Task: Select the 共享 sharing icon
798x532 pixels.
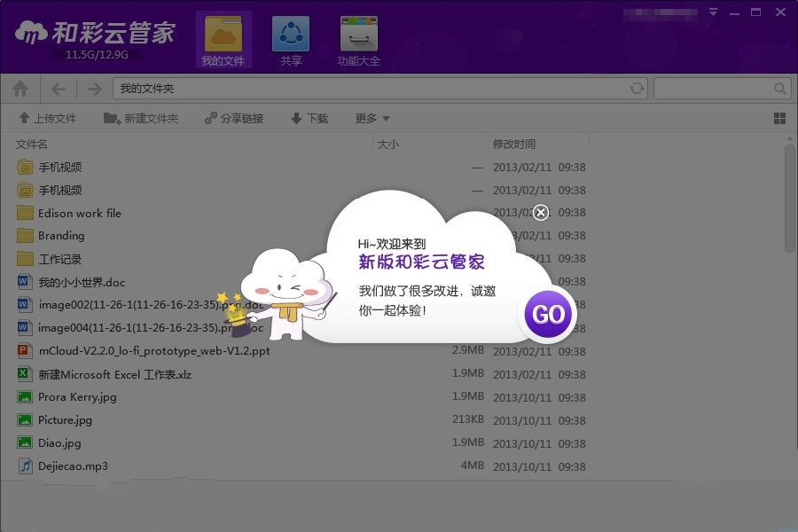Action: tap(292, 38)
